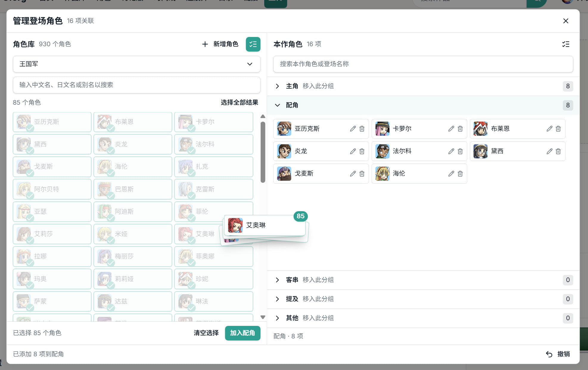Click 清空选择 to clear selection
The image size is (588, 370).
click(x=206, y=333)
